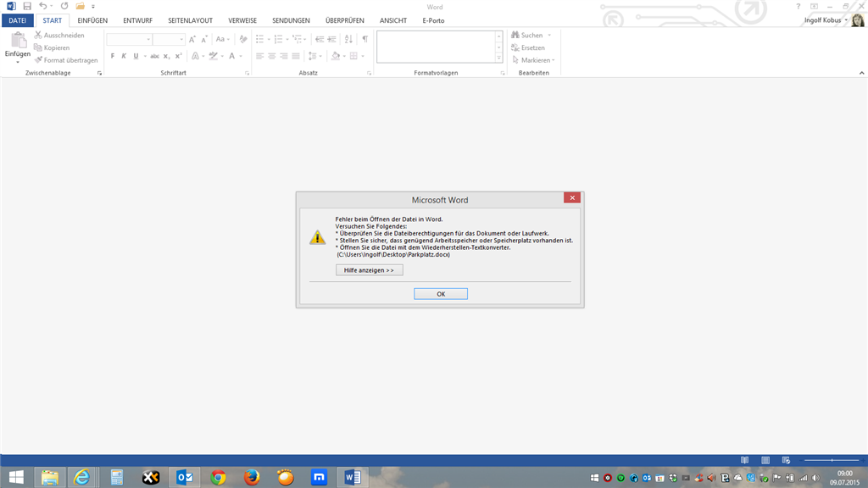
Task: Open the borders dropdown
Action: point(363,56)
